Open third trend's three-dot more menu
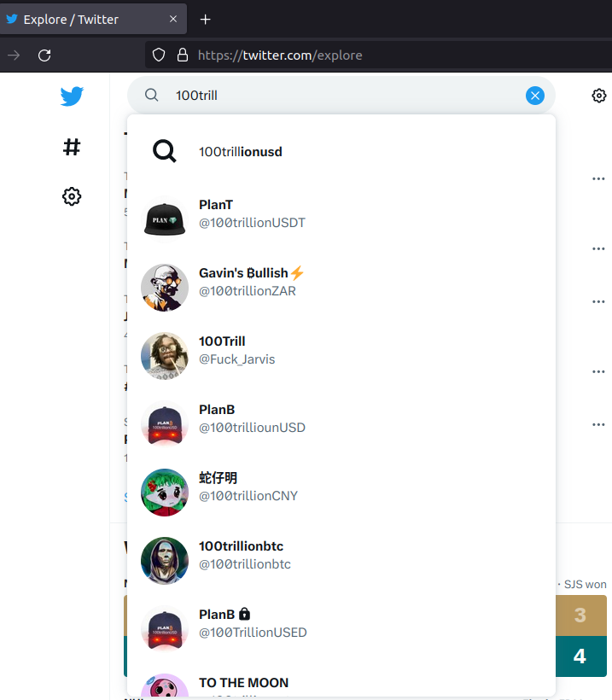612x700 pixels. 598,302
